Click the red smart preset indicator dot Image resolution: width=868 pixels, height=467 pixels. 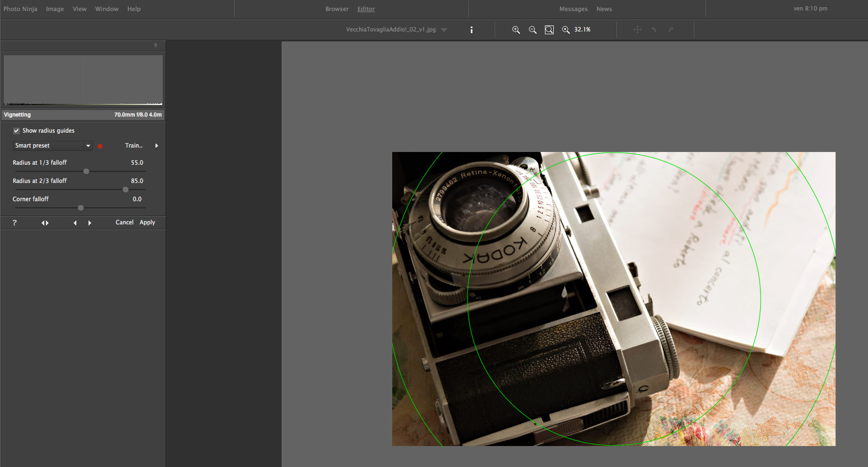pos(100,146)
